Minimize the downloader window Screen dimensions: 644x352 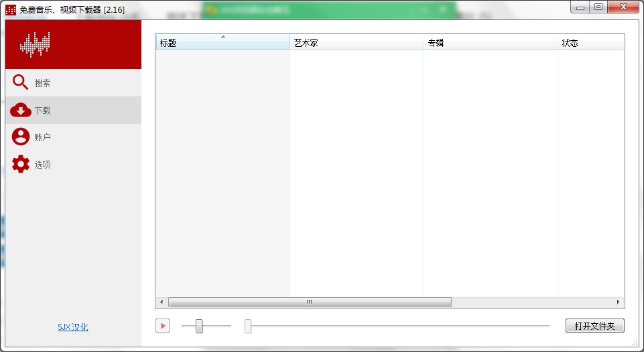[x=580, y=7]
